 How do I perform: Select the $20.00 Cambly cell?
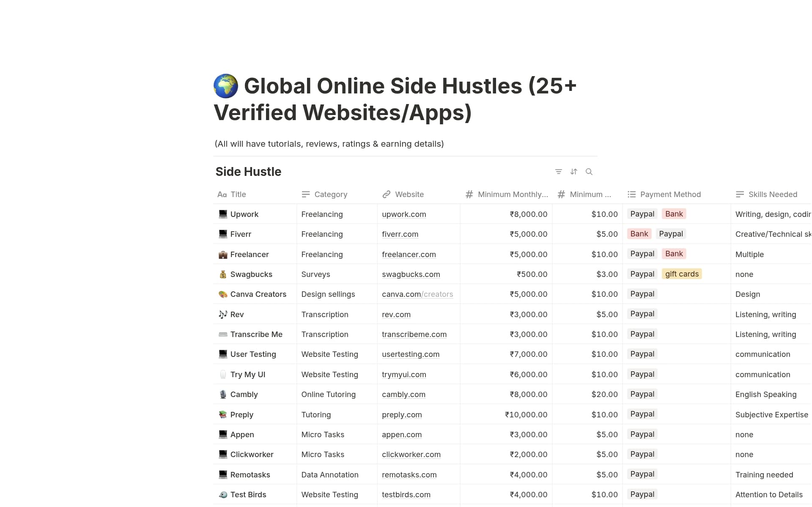click(587, 394)
